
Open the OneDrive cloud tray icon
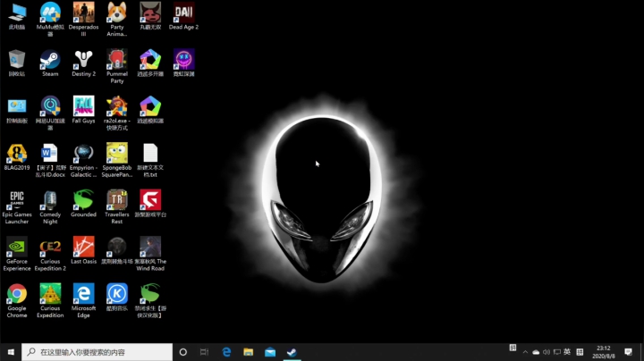(536, 352)
